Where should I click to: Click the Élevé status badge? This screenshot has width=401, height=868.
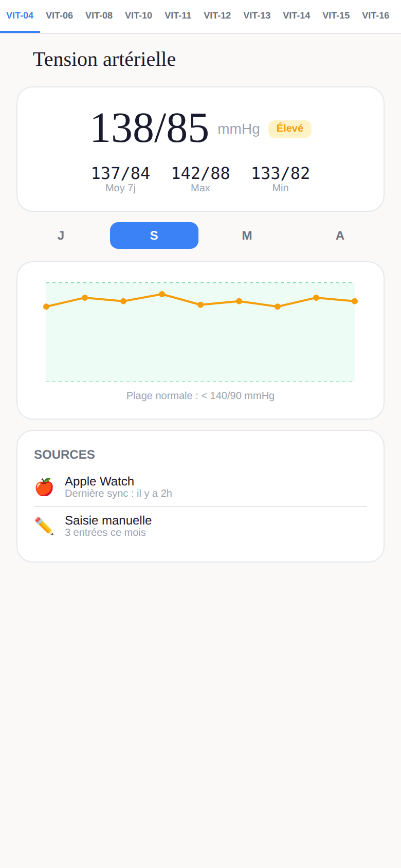(x=290, y=129)
